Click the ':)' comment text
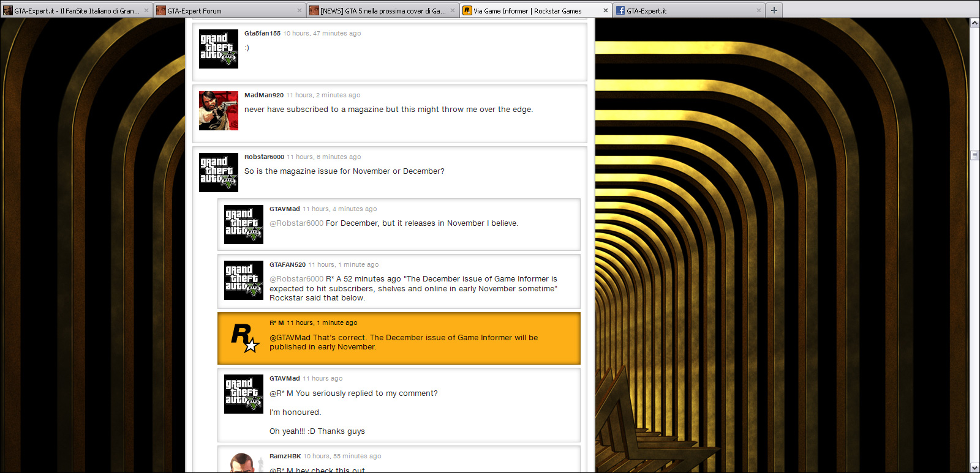Screen dimensions: 980x473 [247, 48]
